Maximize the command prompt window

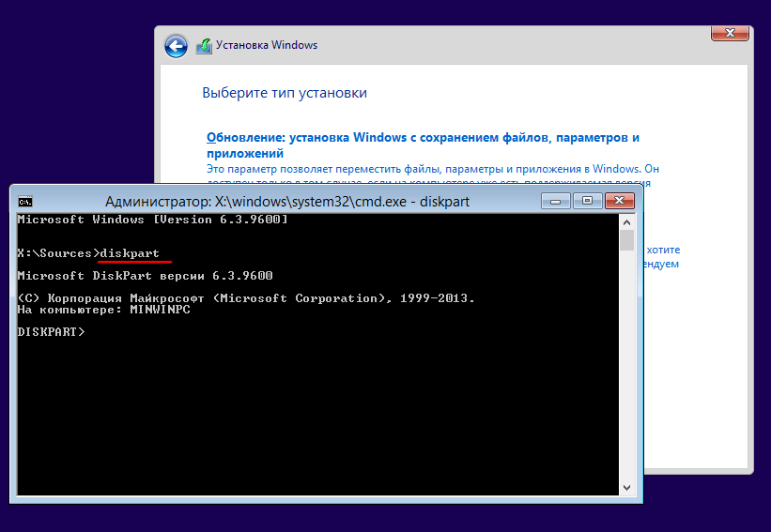click(587, 201)
